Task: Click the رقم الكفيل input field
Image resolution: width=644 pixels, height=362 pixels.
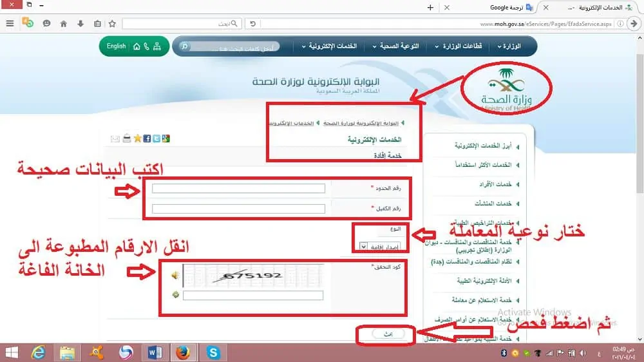Action: pyautogui.click(x=238, y=209)
